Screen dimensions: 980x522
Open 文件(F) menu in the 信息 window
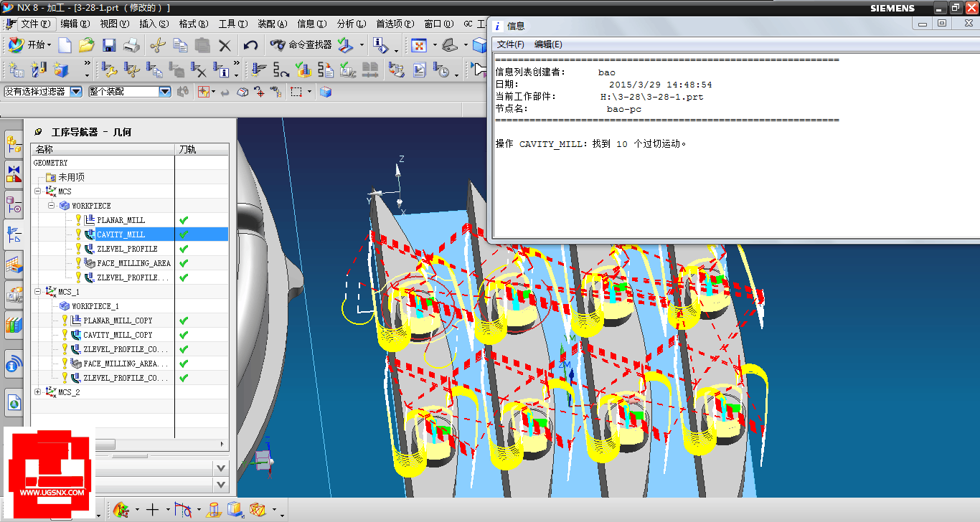(x=511, y=44)
